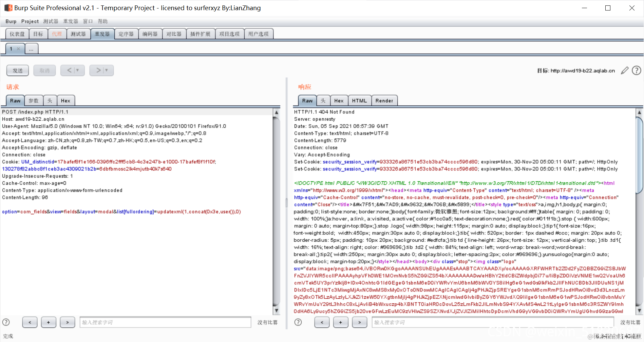The height and width of the screenshot is (342, 644).
Task: Click the response vertical scrollbar thumb
Action: tap(639, 155)
